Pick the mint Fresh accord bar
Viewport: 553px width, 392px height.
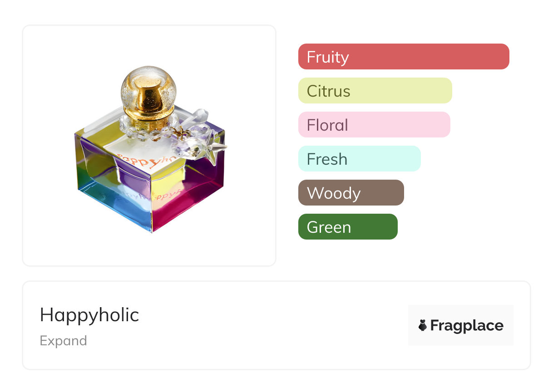pos(359,159)
